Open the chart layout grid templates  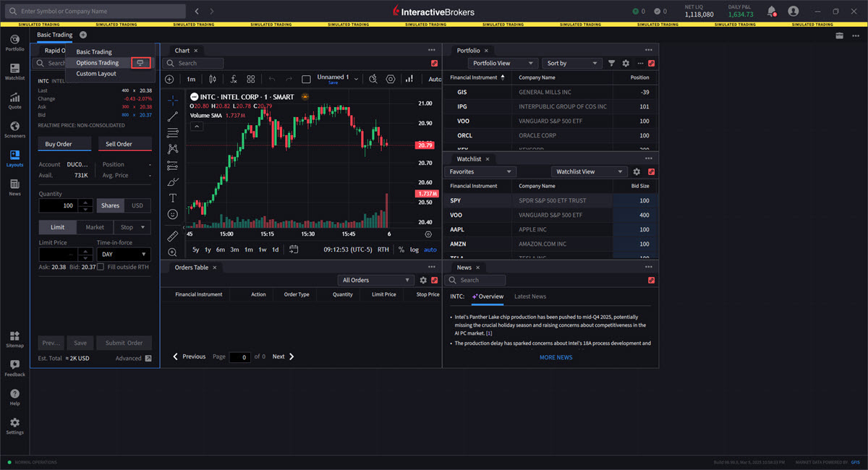click(x=250, y=79)
